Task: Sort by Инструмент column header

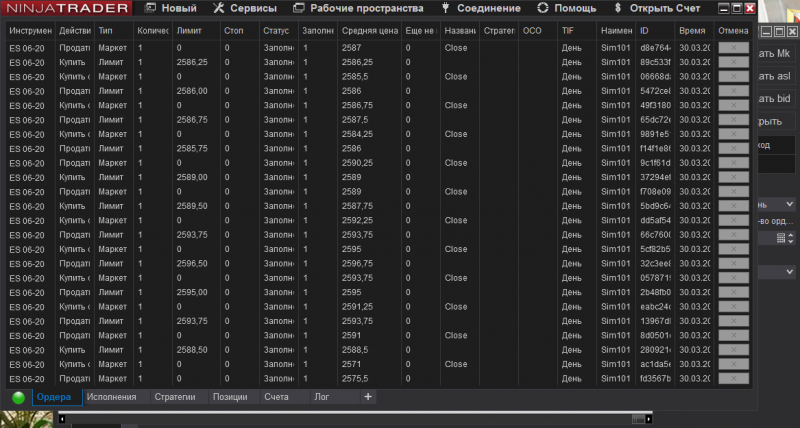Action: click(x=31, y=31)
